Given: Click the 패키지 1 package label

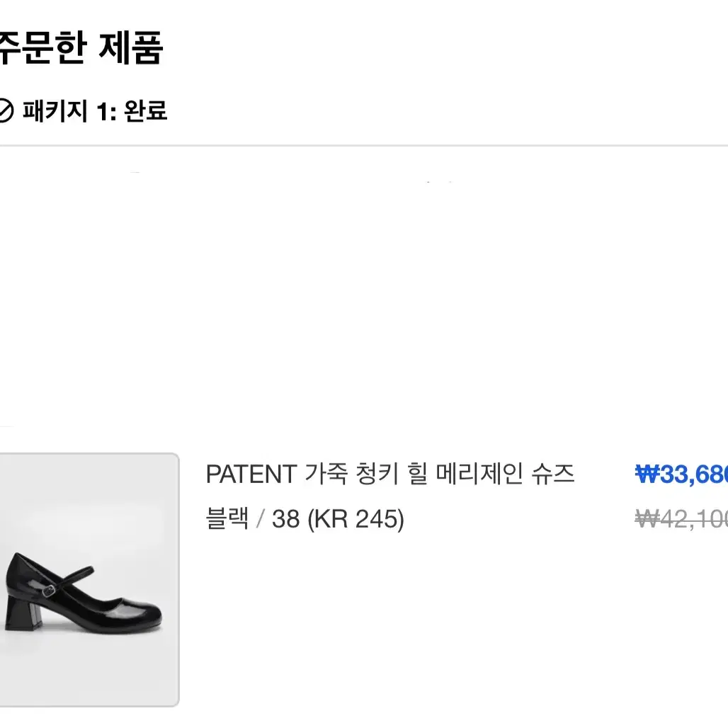Looking at the screenshot, I should [69, 111].
